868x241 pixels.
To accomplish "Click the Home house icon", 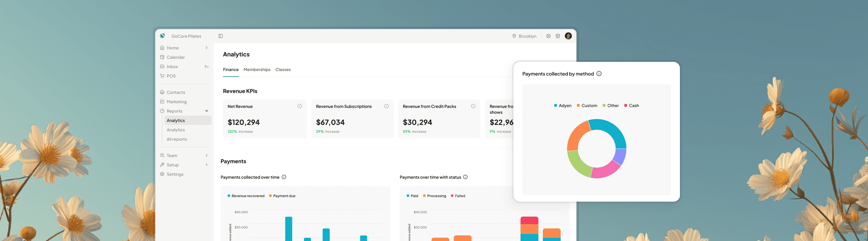I will coord(162,48).
